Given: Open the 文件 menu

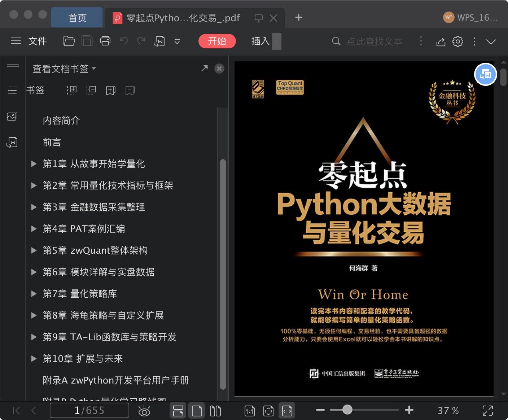Looking at the screenshot, I should (x=37, y=41).
